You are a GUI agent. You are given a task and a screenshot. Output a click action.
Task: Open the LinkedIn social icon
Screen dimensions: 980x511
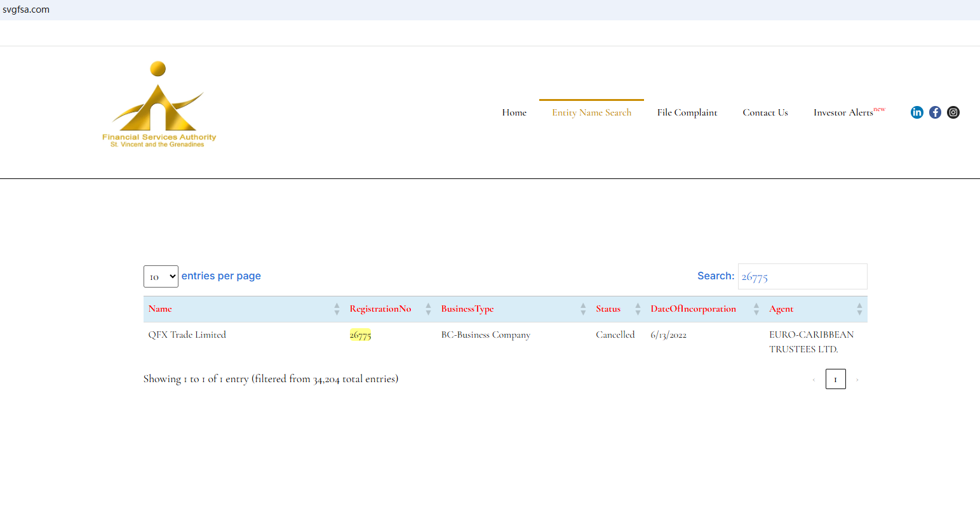[x=916, y=112]
